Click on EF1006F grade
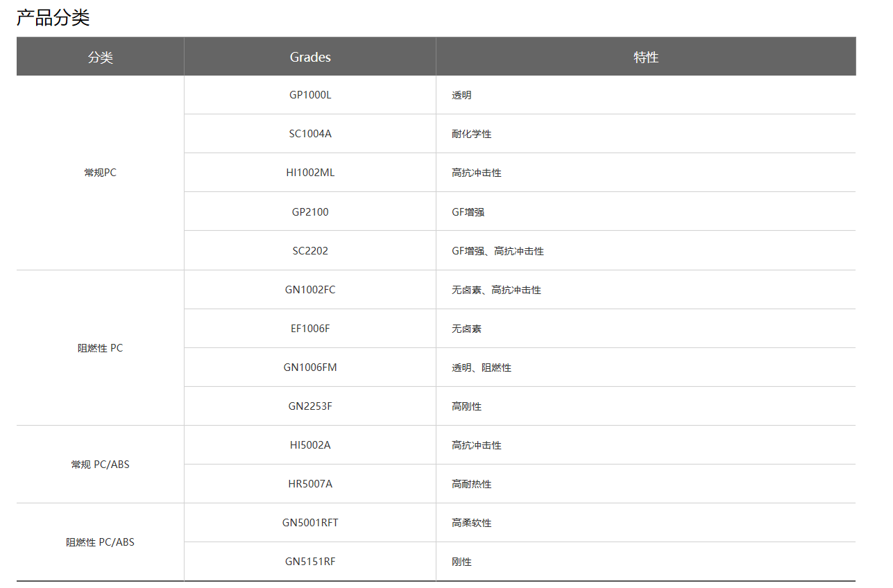 click(310, 329)
